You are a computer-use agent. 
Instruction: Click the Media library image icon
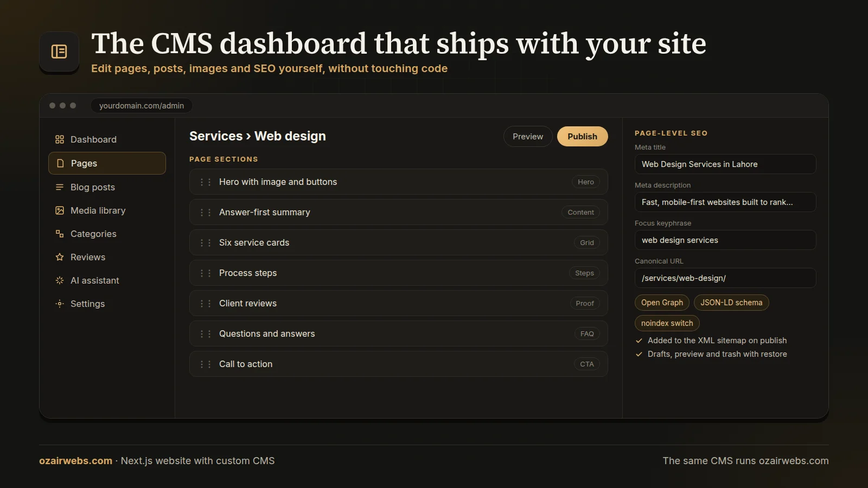point(60,210)
